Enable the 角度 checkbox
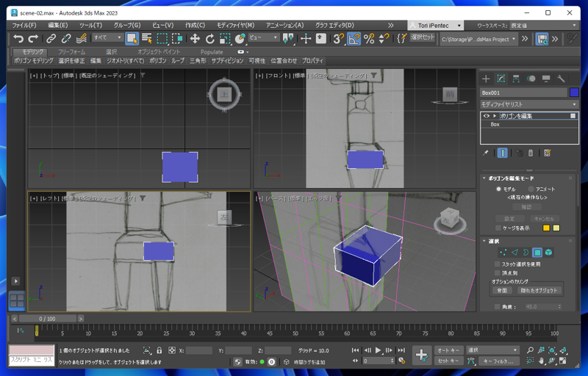588x376 pixels. tap(498, 307)
